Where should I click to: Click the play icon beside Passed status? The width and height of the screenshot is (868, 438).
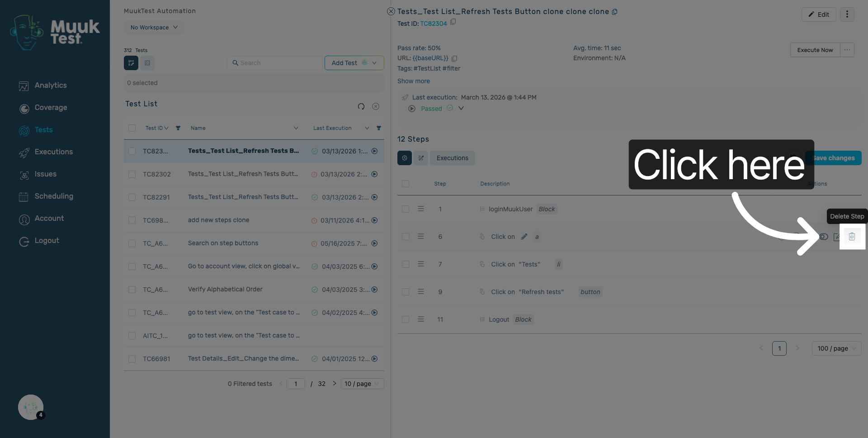[412, 109]
